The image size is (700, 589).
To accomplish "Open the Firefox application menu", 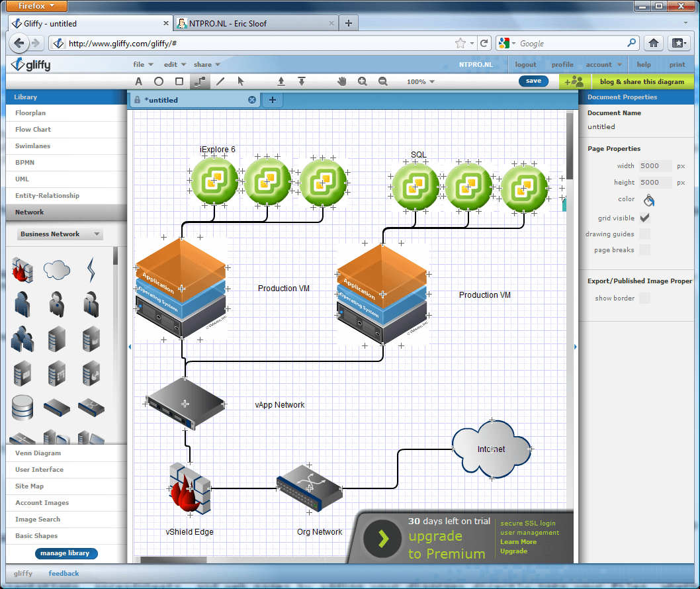I will point(36,6).
